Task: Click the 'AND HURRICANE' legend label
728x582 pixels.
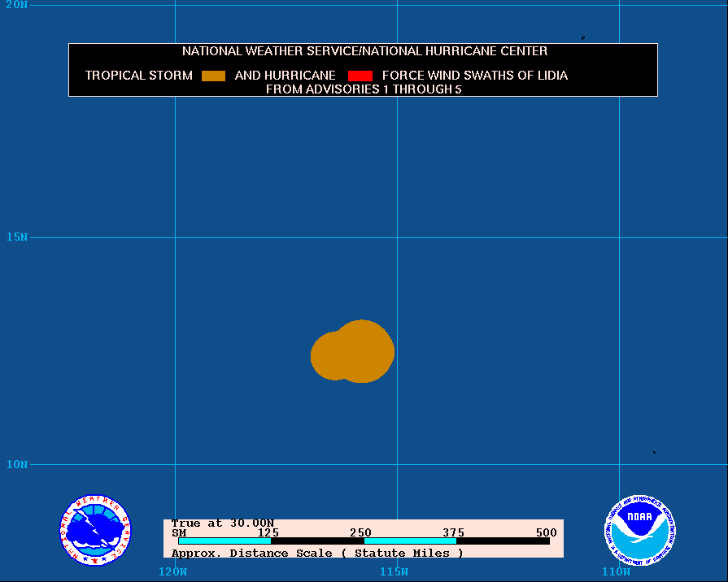Action: coord(285,76)
